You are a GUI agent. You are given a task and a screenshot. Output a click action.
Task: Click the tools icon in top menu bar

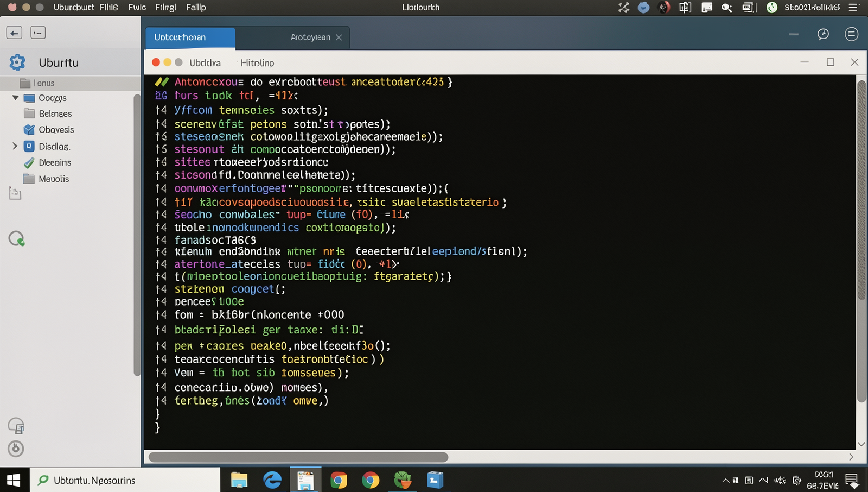point(624,8)
